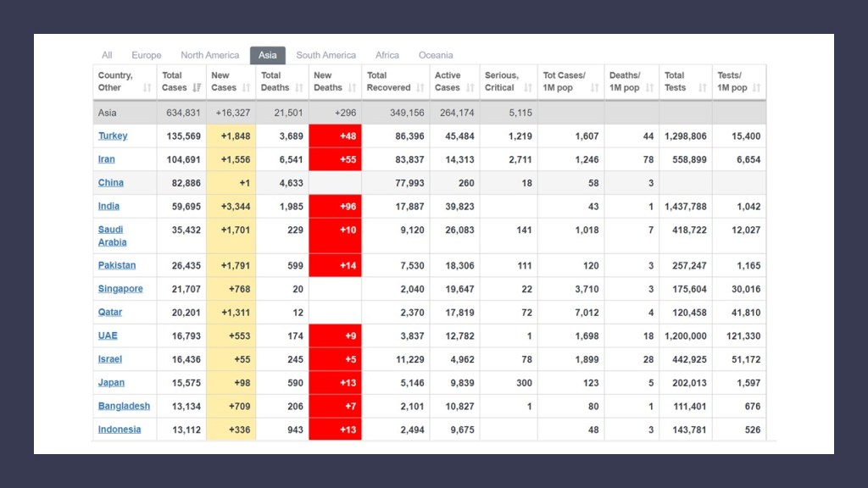Open the Bangladesh country page link
The image size is (868, 488).
tap(124, 406)
